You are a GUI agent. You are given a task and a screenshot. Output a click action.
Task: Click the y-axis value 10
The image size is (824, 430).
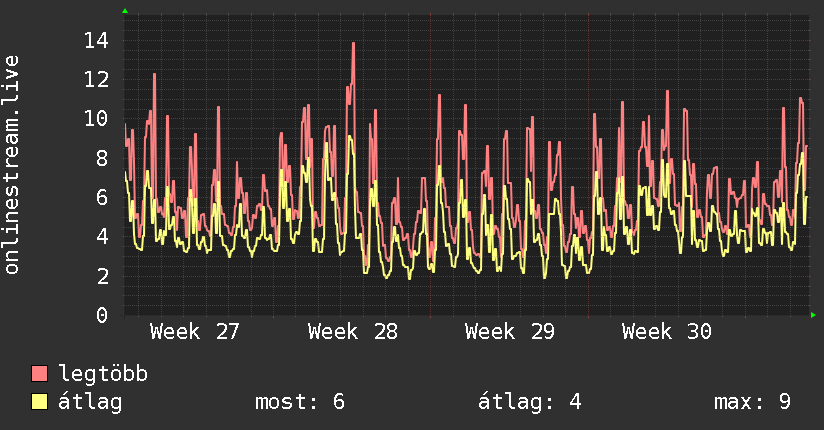97,119
